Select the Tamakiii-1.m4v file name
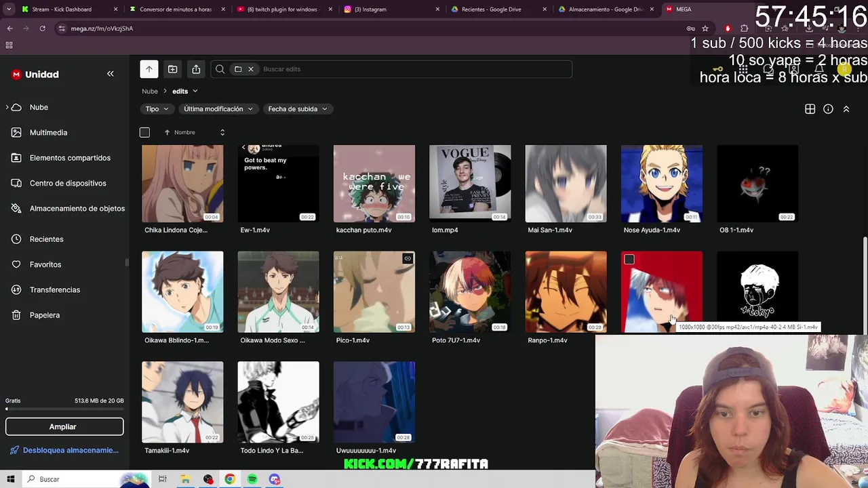Image resolution: width=868 pixels, height=488 pixels. 167,451
